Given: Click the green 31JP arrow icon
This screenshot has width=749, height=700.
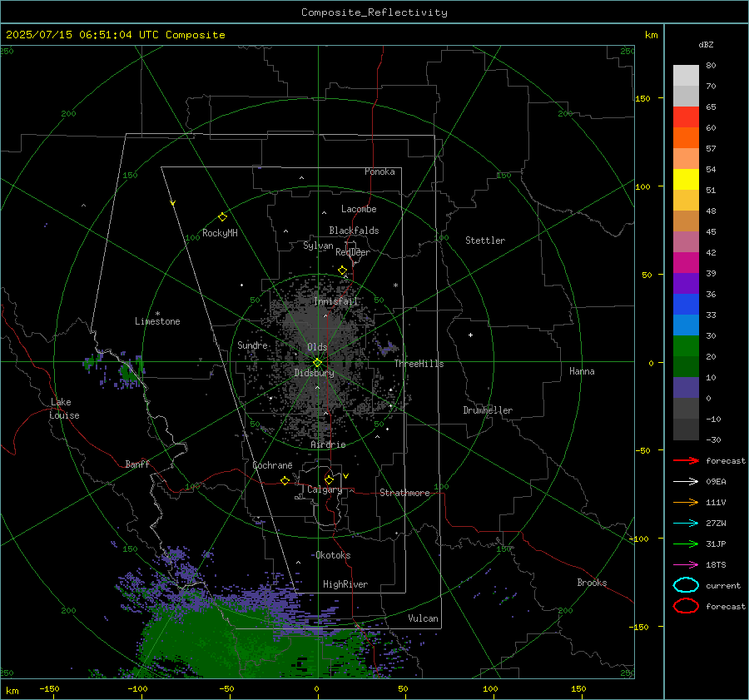Looking at the screenshot, I should click(x=686, y=544).
